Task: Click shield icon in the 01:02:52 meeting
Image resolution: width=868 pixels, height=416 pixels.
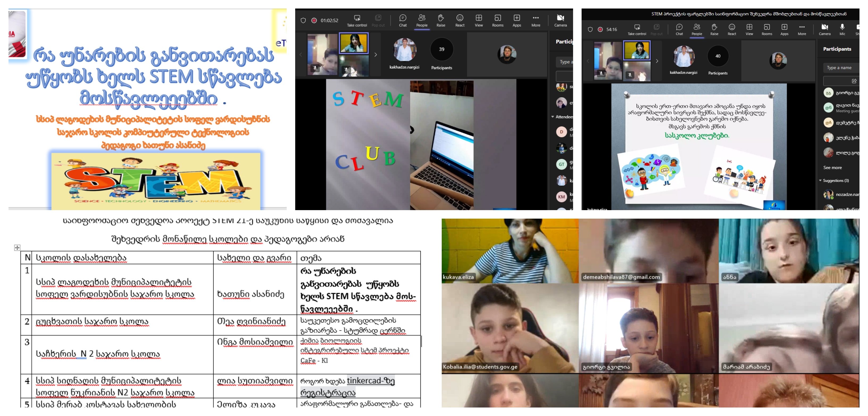Action: (x=303, y=20)
